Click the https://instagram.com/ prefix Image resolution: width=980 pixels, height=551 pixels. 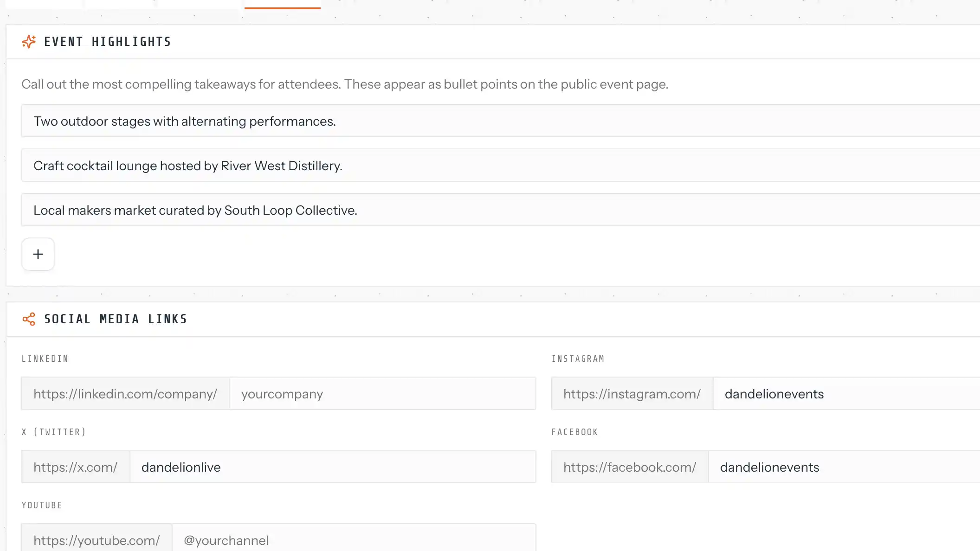coord(632,394)
